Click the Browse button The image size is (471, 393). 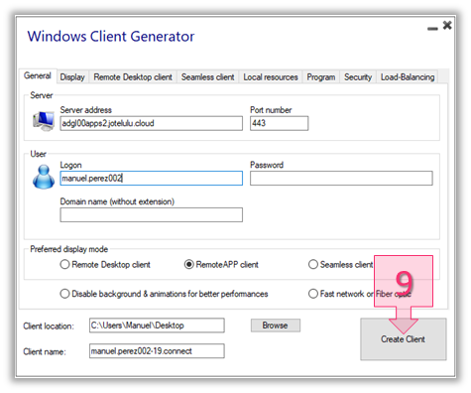[275, 325]
